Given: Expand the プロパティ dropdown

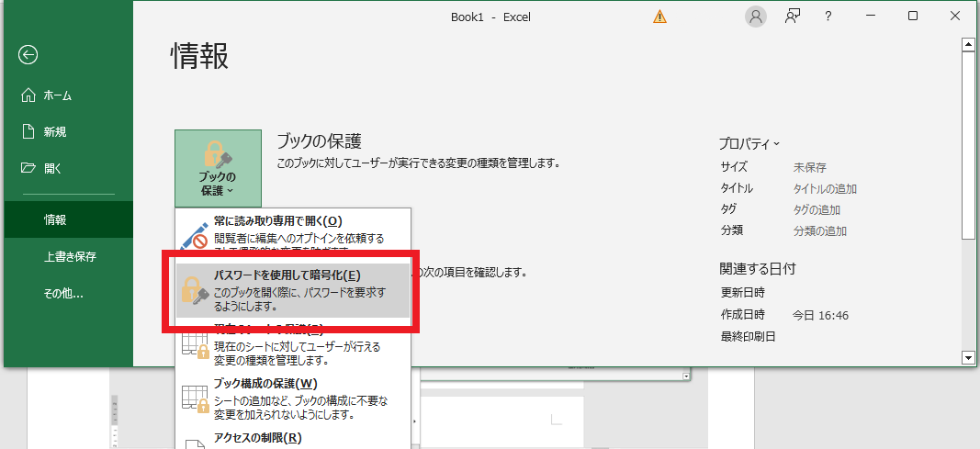Looking at the screenshot, I should click(x=749, y=143).
